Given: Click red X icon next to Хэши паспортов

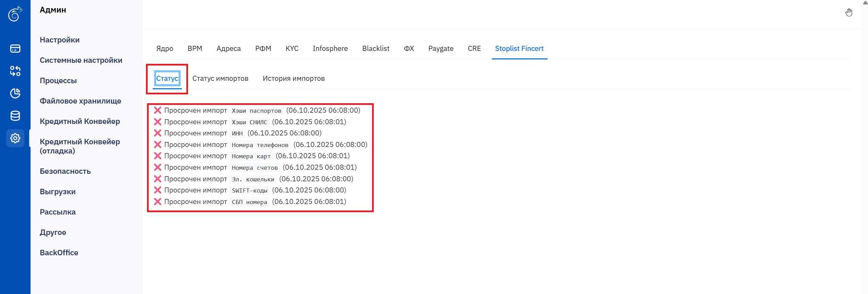Looking at the screenshot, I should click(x=158, y=110).
